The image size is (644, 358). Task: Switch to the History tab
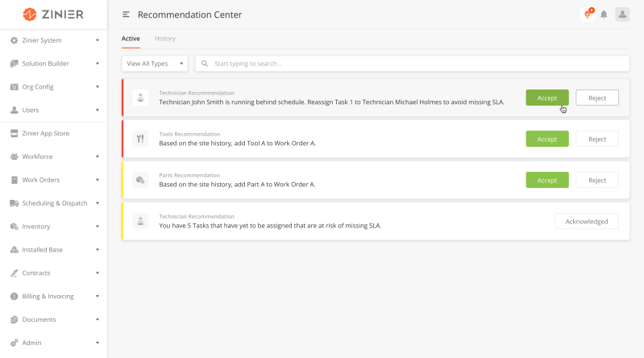(164, 39)
